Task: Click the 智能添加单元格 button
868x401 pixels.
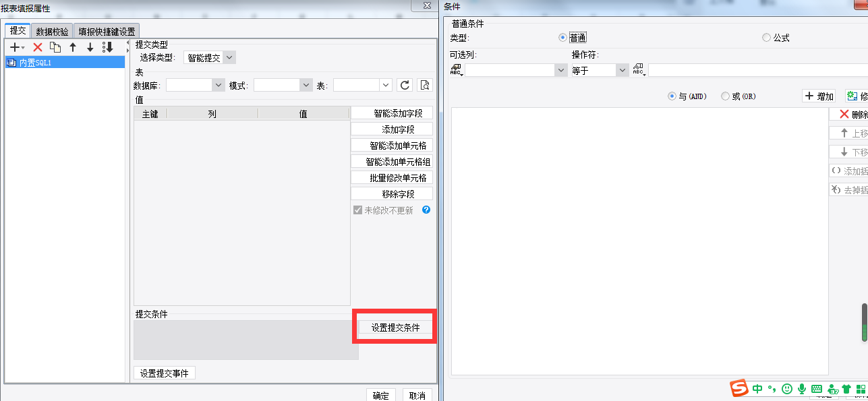Action: pos(392,146)
